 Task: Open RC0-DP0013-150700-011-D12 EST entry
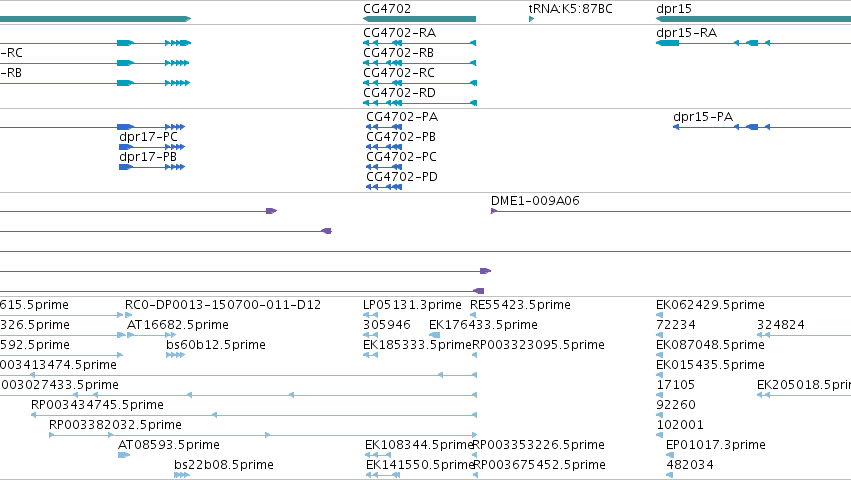[223, 305]
